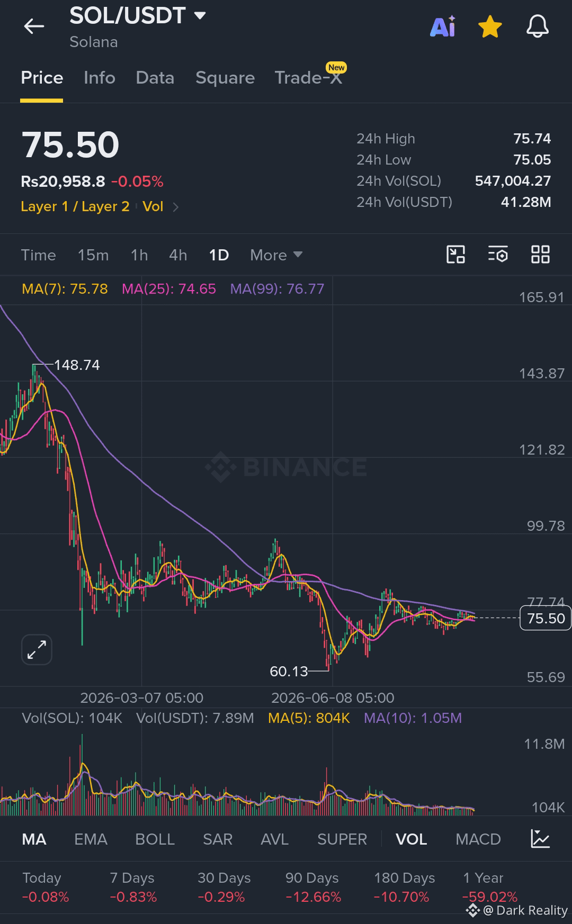Open the AI assistant icon
The width and height of the screenshot is (572, 924).
tap(443, 26)
